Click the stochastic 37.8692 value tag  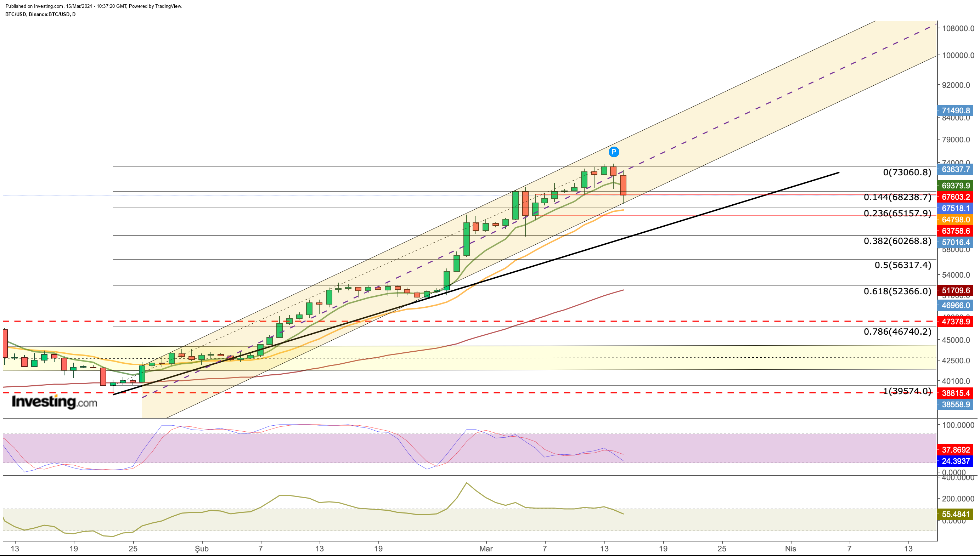point(955,450)
